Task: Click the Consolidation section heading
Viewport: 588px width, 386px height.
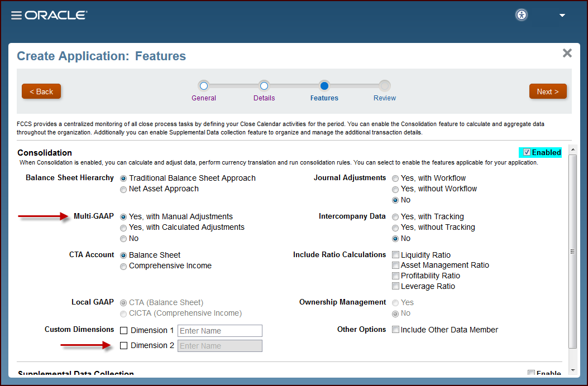Action: tap(45, 153)
